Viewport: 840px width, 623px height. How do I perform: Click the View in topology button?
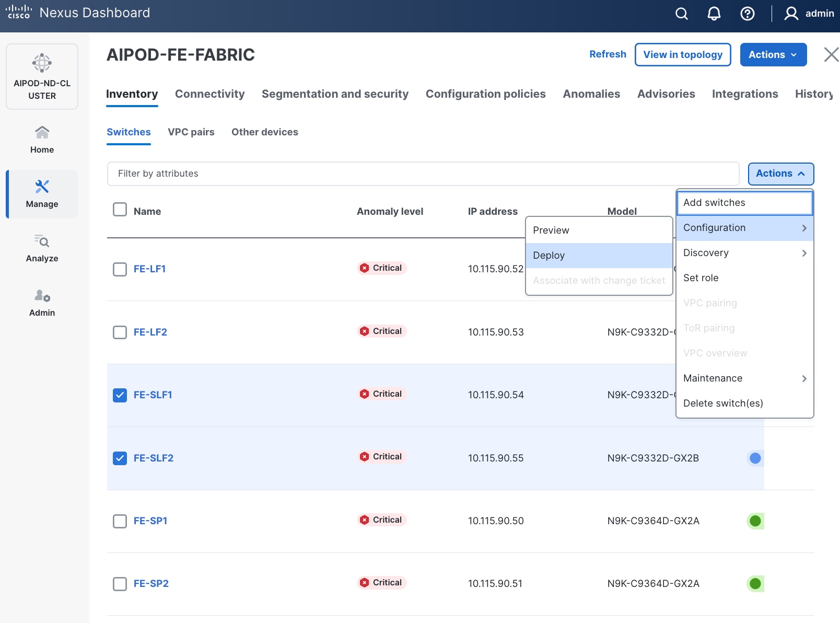tap(682, 55)
